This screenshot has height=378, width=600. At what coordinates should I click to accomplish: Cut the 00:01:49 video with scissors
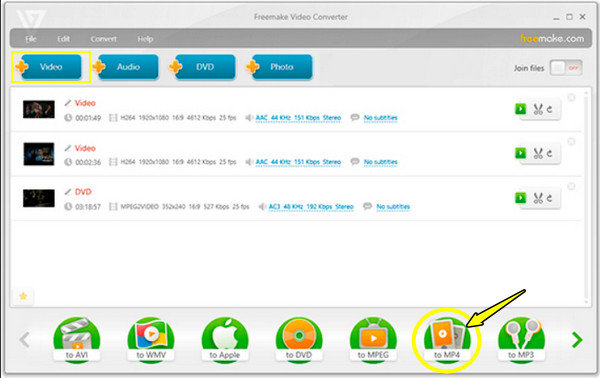tap(538, 109)
